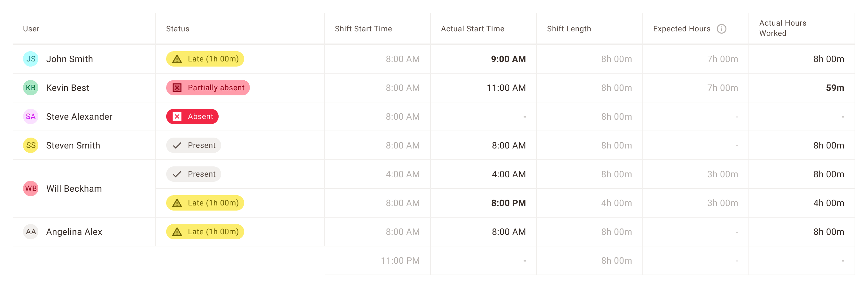Click the Expected Hours info icon

click(721, 29)
